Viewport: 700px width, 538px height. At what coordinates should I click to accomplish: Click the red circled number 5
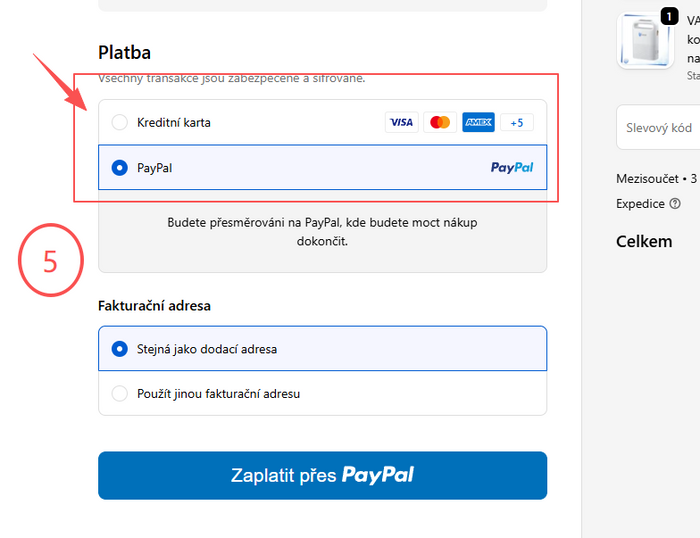pos(50,261)
